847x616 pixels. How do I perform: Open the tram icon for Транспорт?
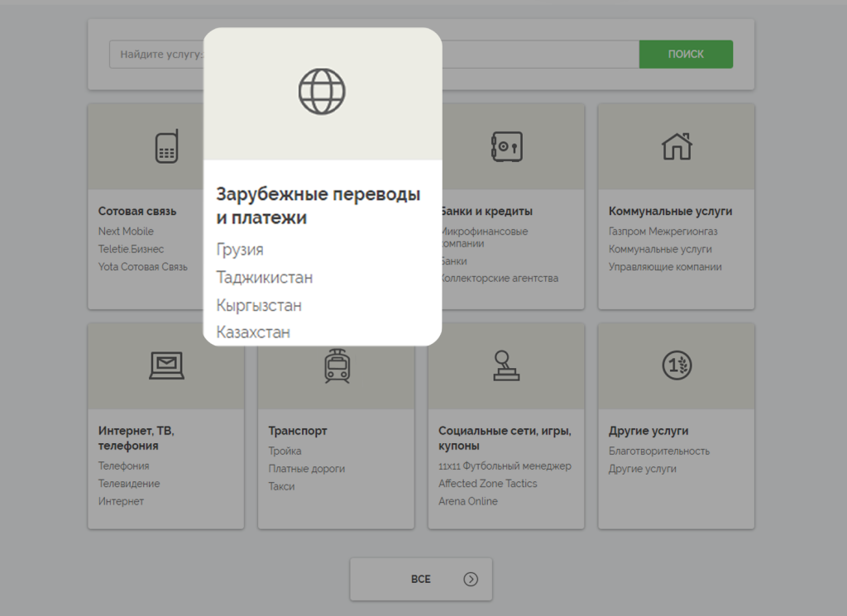[337, 365]
